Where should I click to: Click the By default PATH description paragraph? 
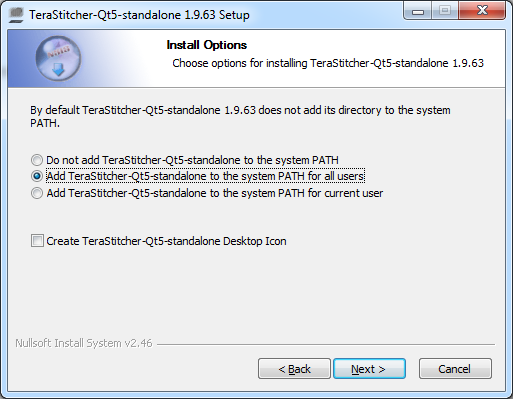tap(240, 117)
